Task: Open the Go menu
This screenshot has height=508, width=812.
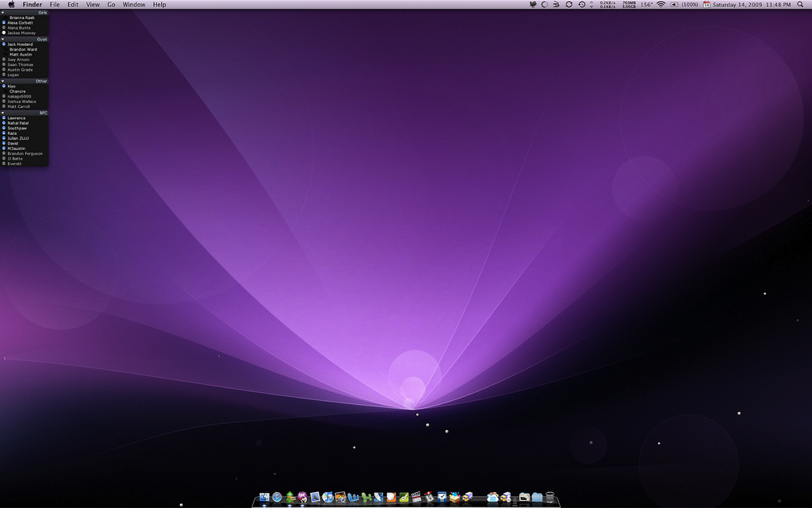Action: [x=111, y=5]
